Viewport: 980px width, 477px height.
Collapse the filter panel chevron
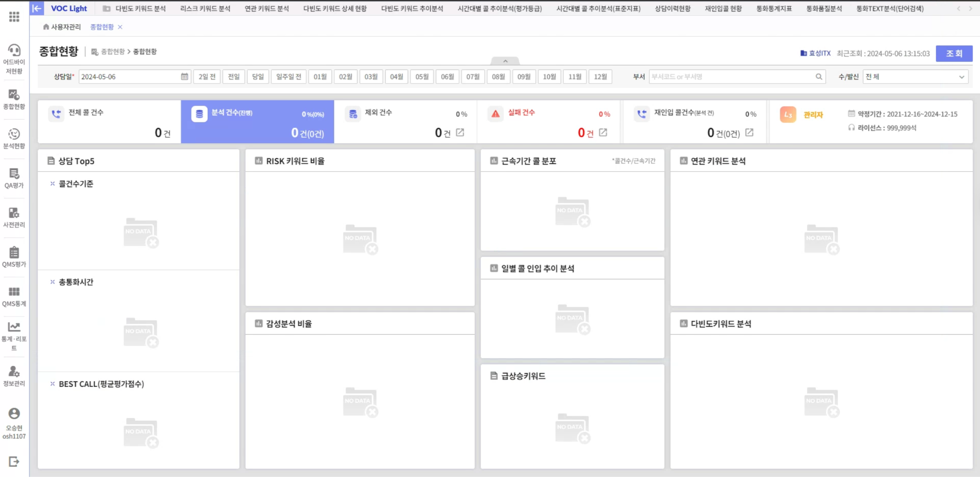click(505, 61)
